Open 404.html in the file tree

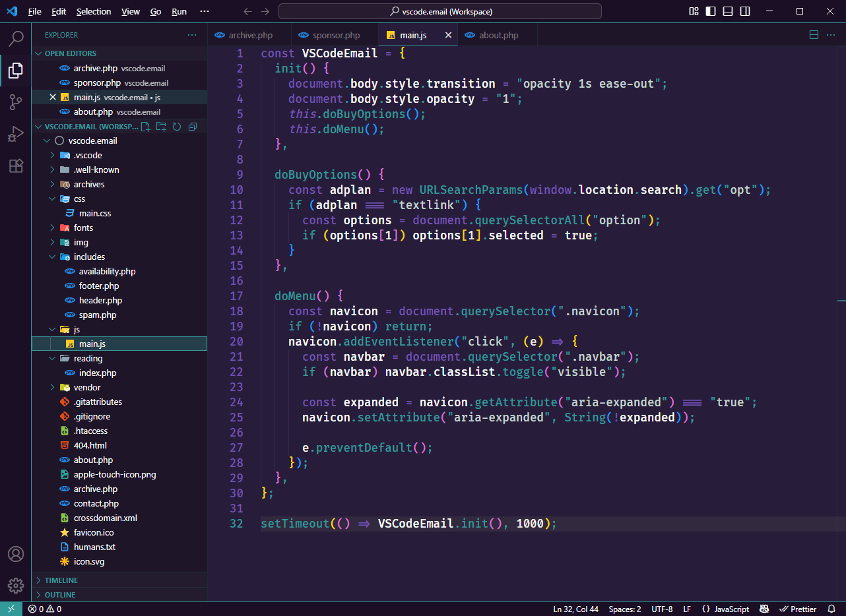[x=119, y=445]
